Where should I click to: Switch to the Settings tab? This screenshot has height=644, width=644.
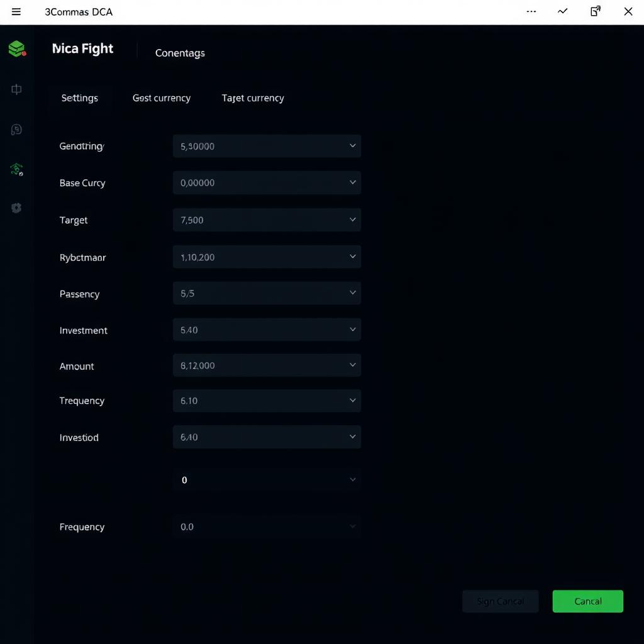click(80, 98)
